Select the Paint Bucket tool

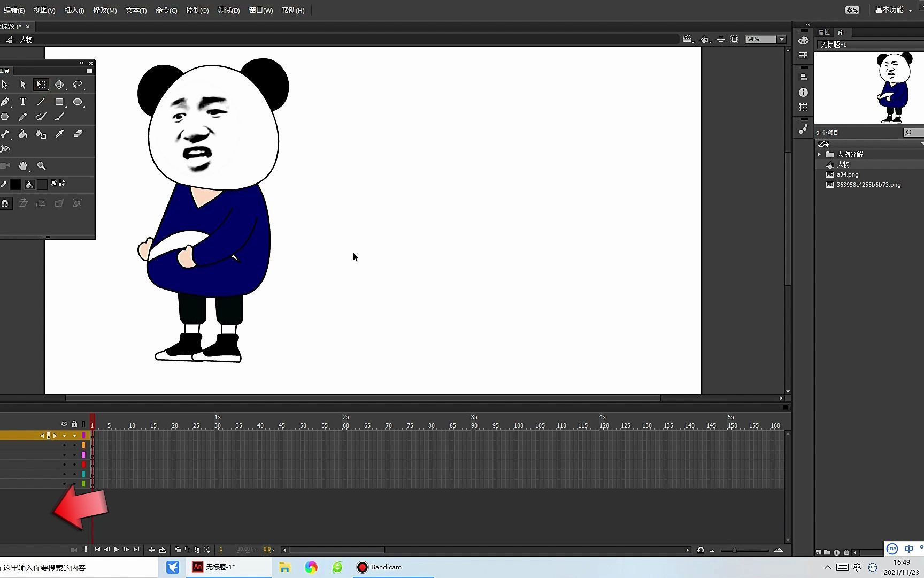23,134
